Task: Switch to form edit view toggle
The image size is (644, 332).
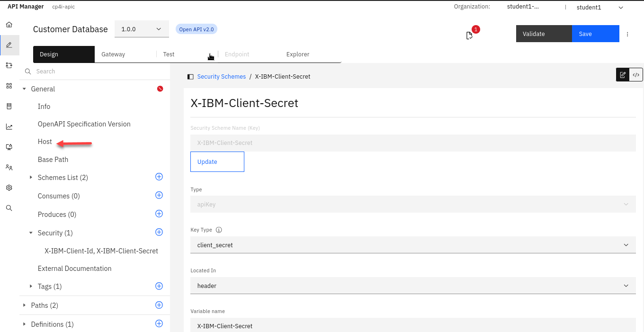Action: point(623,75)
